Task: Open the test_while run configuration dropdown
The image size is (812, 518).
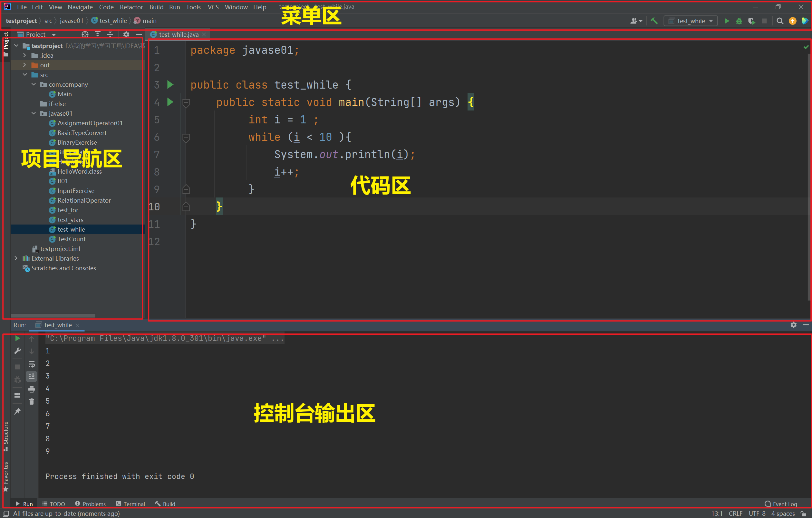Action: pos(691,21)
